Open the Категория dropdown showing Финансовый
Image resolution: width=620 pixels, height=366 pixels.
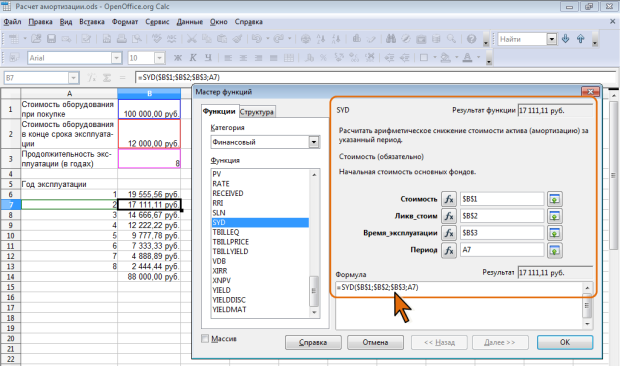314,142
